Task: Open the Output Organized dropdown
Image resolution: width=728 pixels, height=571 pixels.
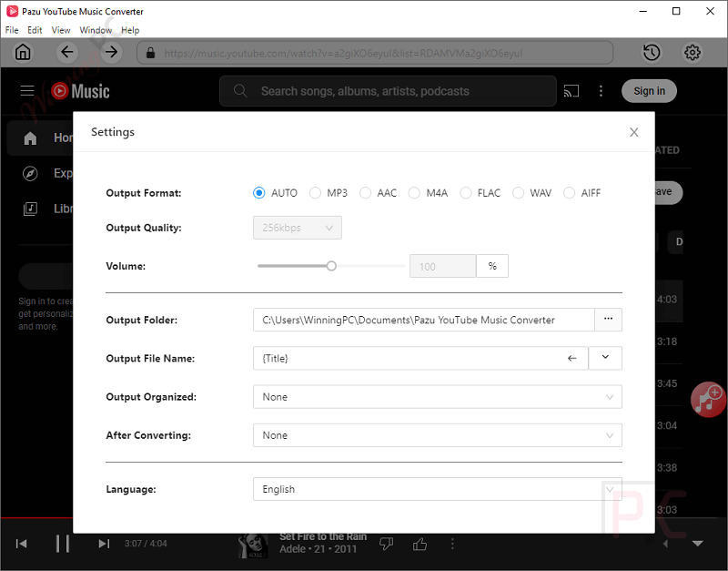Action: click(438, 397)
